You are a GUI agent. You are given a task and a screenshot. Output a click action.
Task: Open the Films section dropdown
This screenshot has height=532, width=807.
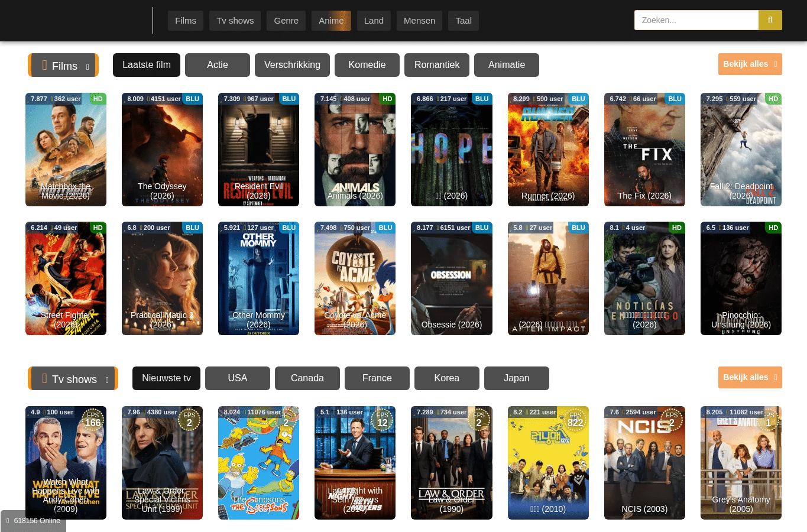click(63, 65)
